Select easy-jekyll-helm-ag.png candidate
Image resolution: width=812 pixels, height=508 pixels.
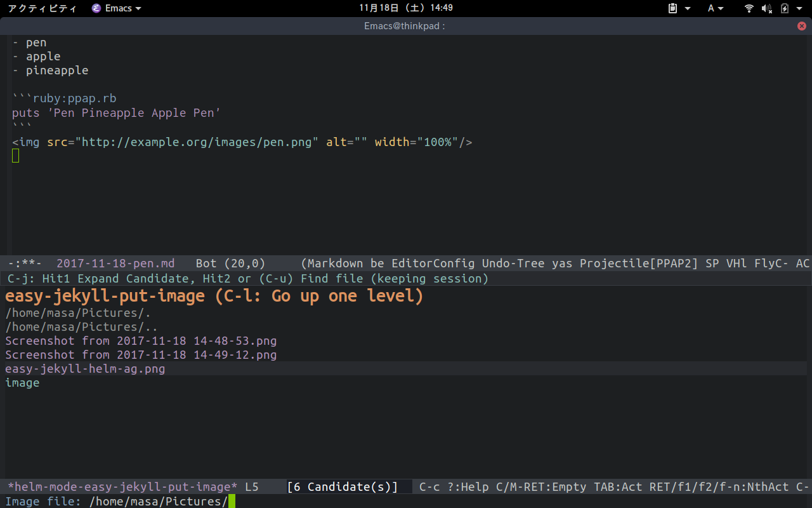click(85, 369)
